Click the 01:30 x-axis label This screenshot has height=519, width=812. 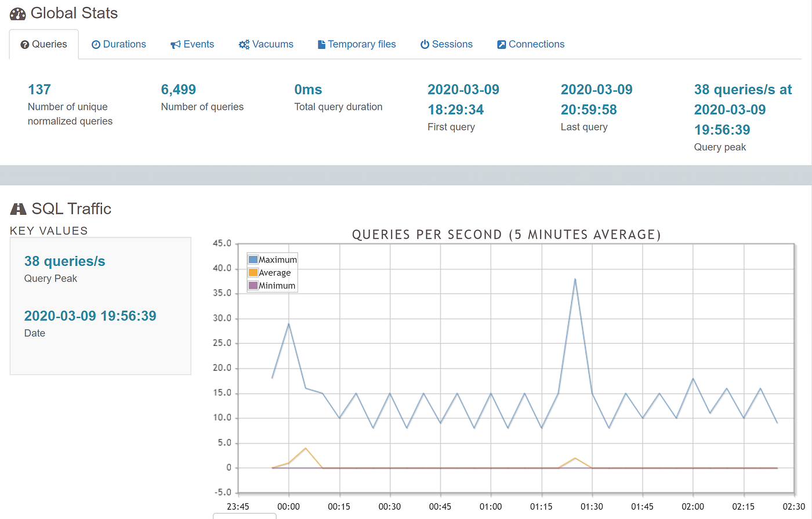point(592,507)
